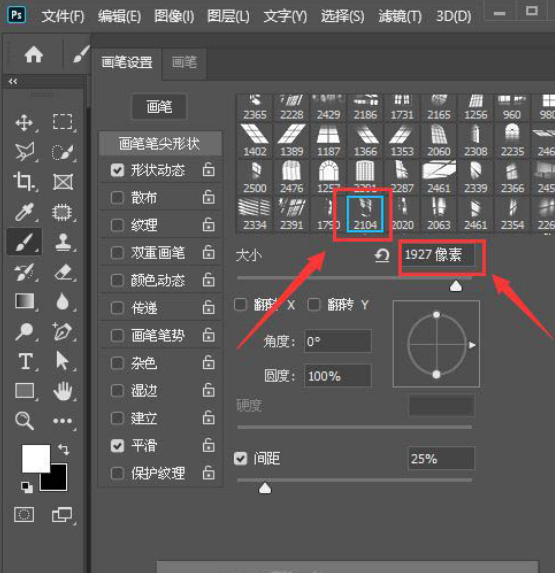555x573 pixels.
Task: Click the 画笔 button
Action: 159,107
